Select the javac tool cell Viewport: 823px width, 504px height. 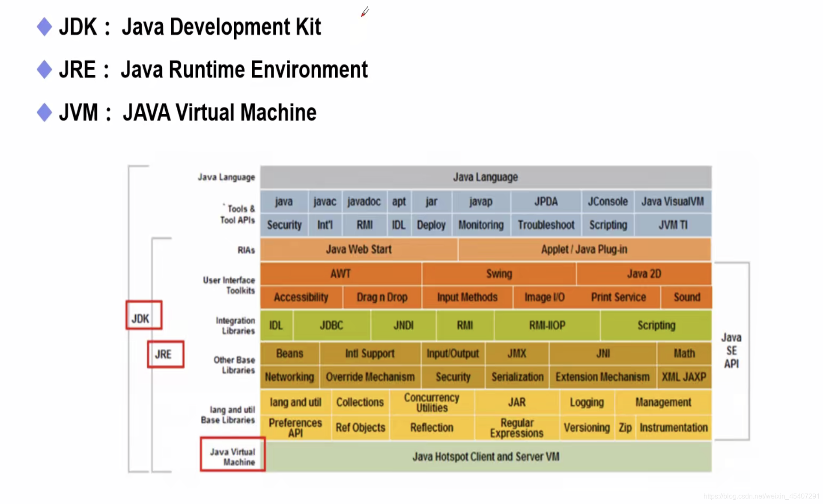pos(324,202)
